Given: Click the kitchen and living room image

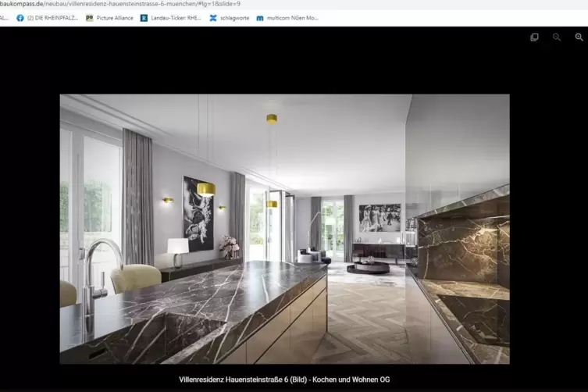Looking at the screenshot, I should point(284,229).
